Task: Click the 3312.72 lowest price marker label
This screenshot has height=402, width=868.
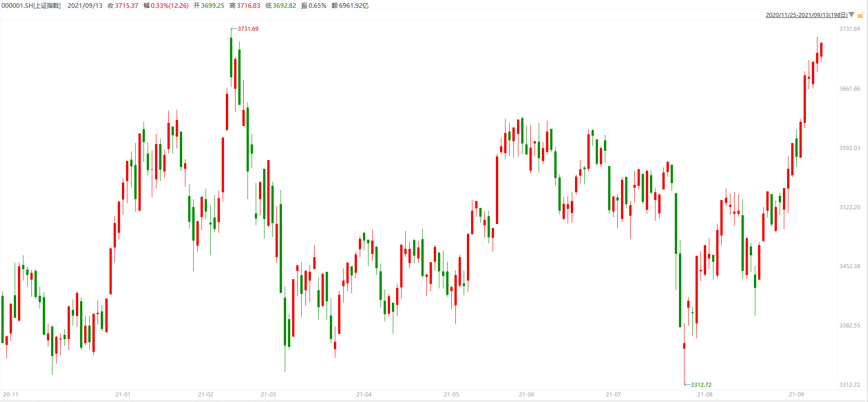Action: tap(701, 385)
